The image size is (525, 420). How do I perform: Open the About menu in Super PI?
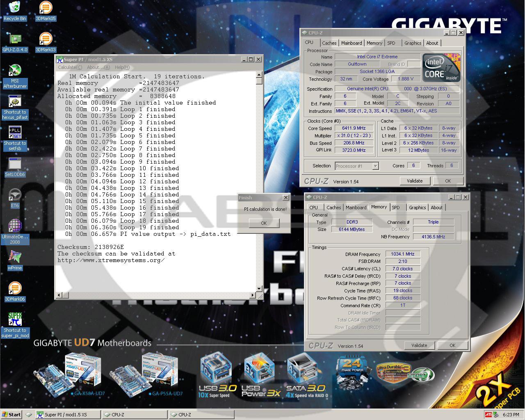[98, 67]
